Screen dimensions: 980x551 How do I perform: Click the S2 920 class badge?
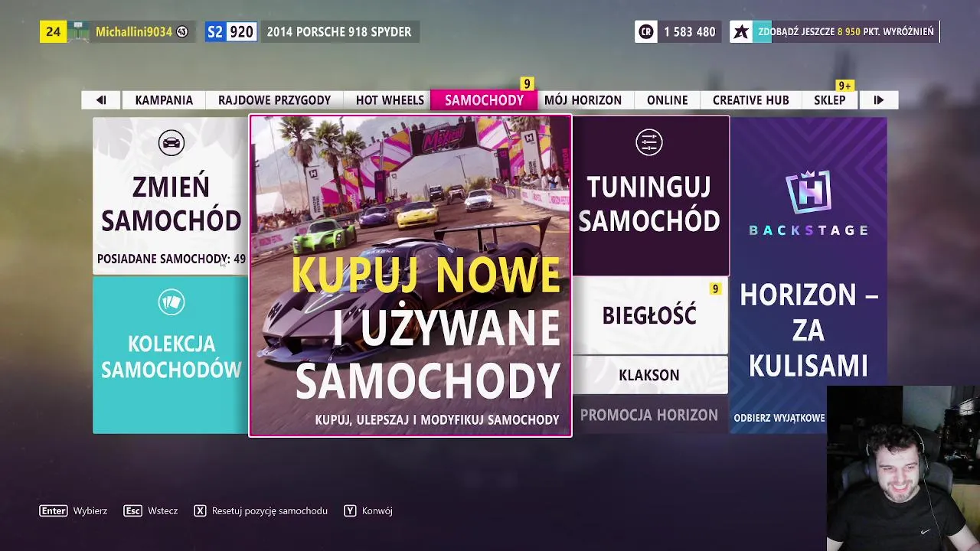[x=230, y=31]
